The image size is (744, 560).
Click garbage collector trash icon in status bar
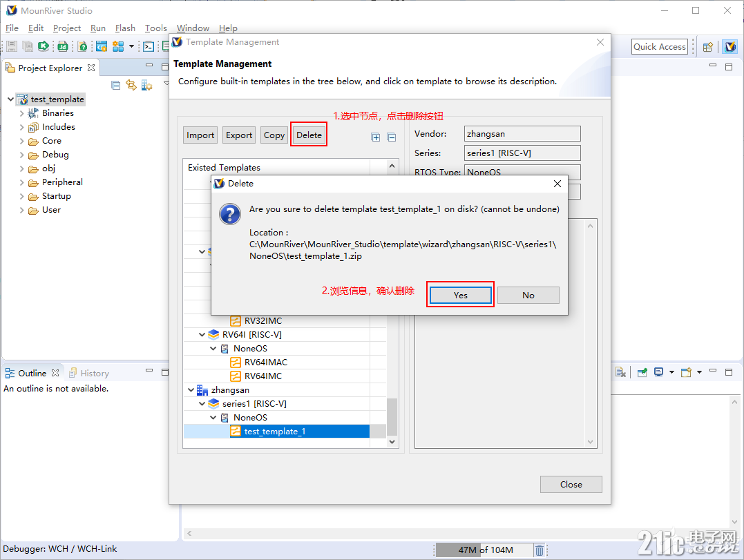(540, 550)
